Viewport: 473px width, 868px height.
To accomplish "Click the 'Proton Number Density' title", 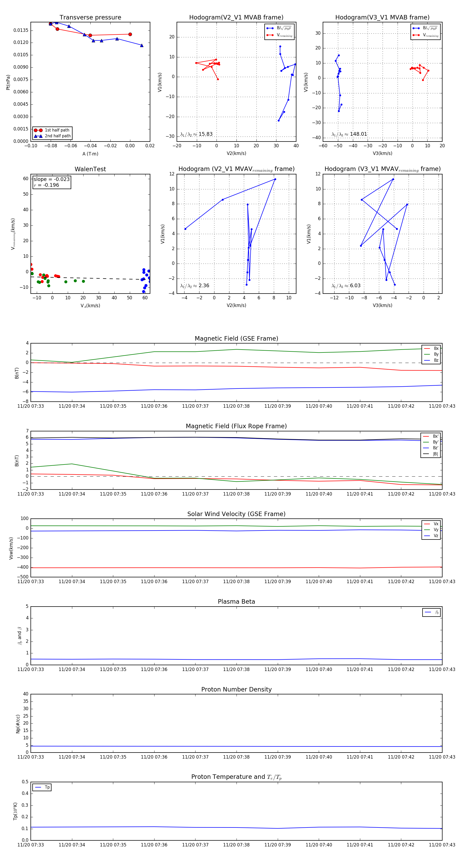I will 236,689.
